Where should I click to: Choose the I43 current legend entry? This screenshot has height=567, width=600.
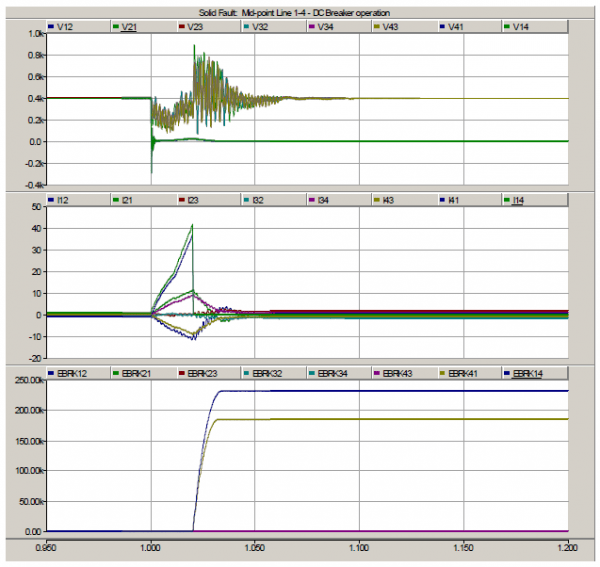(x=404, y=200)
